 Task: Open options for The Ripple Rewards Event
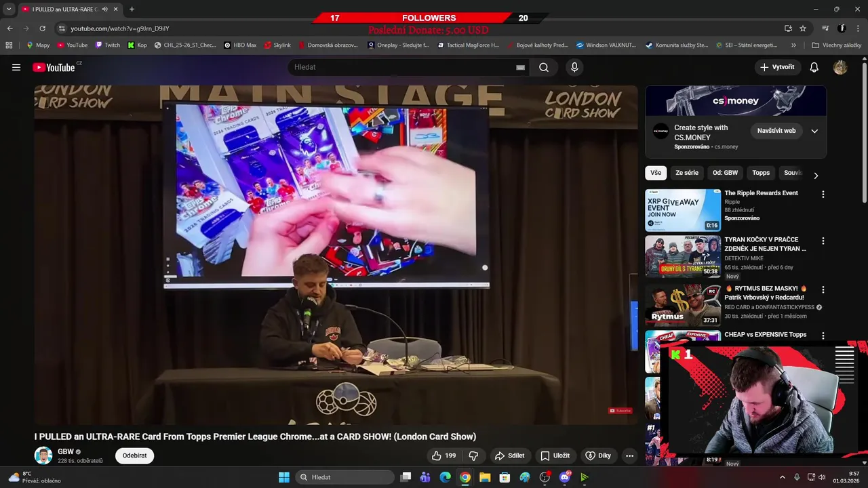(823, 195)
